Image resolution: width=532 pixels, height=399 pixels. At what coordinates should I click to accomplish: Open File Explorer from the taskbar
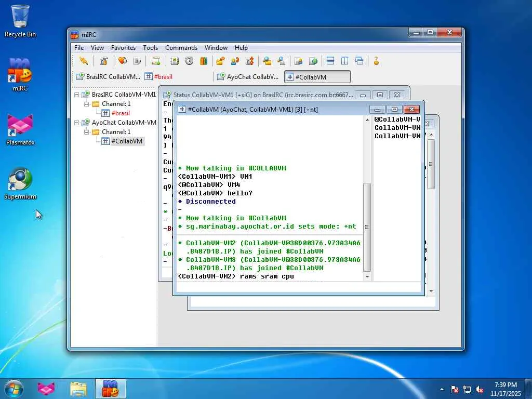[78, 389]
